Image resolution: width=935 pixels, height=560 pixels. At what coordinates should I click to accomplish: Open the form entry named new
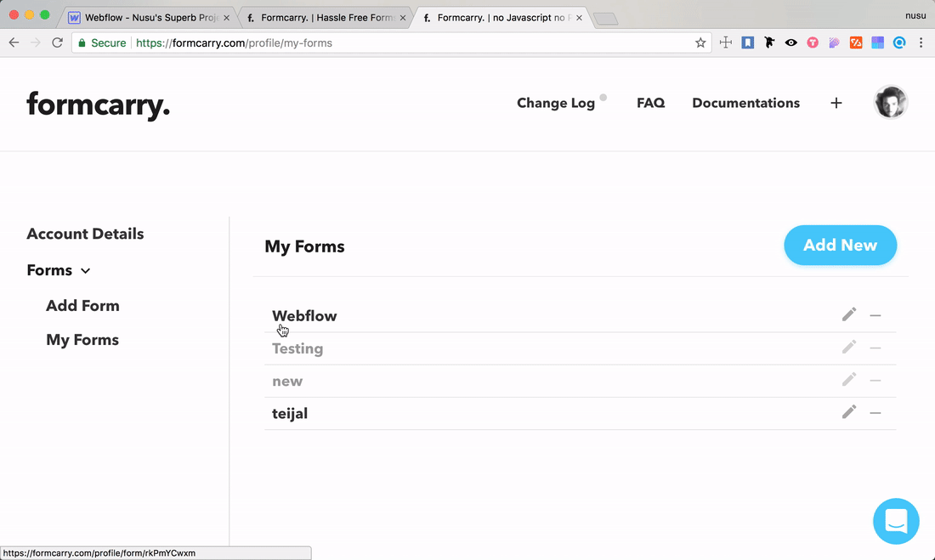(x=286, y=381)
